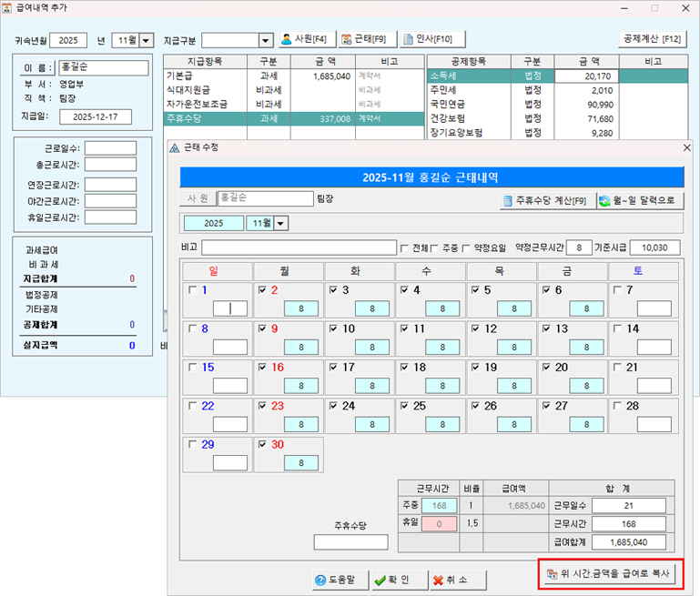This screenshot has height=596, width=700.
Task: Select the 소득세 deduction row
Action: (x=557, y=76)
